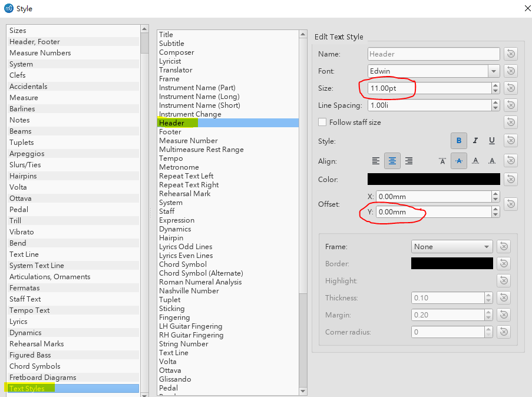Reset the frame Thickness to default
This screenshot has width=532, height=397.
point(504,297)
